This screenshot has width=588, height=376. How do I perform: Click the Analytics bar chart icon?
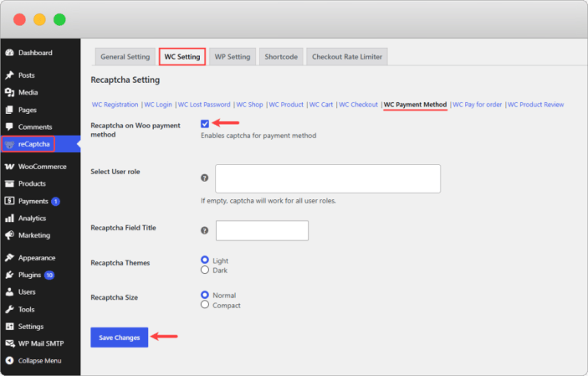coord(9,219)
